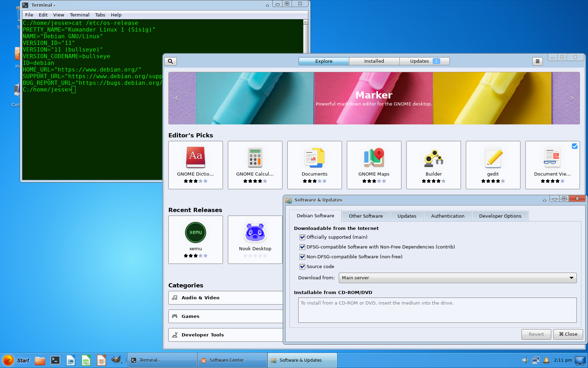The width and height of the screenshot is (588, 368).
Task: Show next banner with right arrow
Action: coord(572,98)
